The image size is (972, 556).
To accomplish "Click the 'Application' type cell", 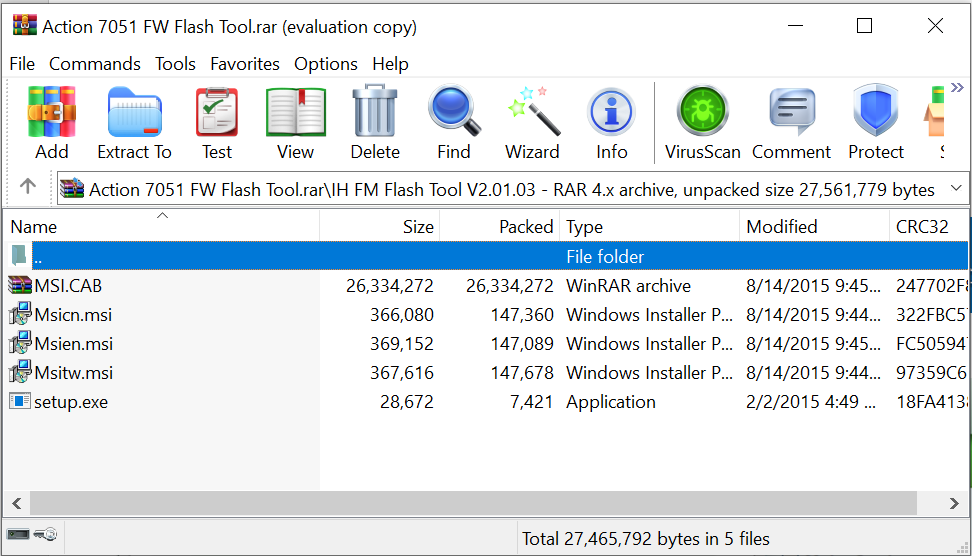I will click(x=611, y=402).
